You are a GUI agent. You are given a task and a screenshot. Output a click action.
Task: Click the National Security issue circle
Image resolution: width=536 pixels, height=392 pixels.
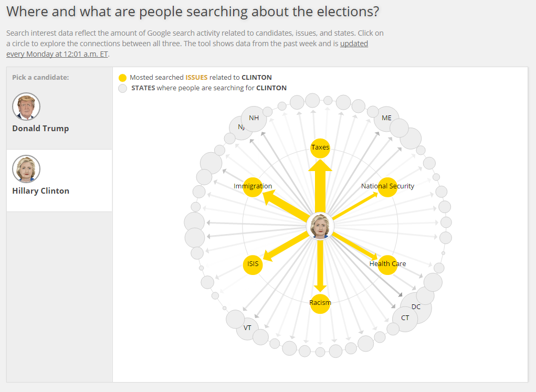click(387, 187)
